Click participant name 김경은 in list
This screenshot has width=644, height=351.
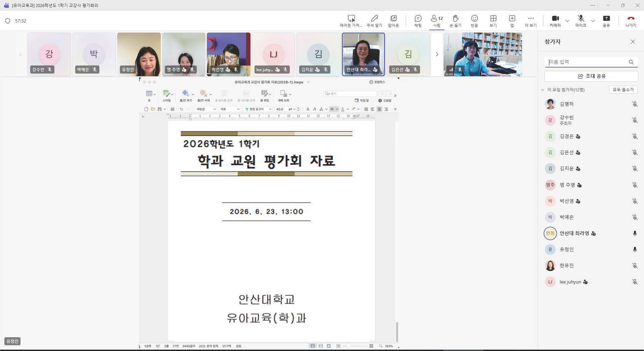click(567, 136)
